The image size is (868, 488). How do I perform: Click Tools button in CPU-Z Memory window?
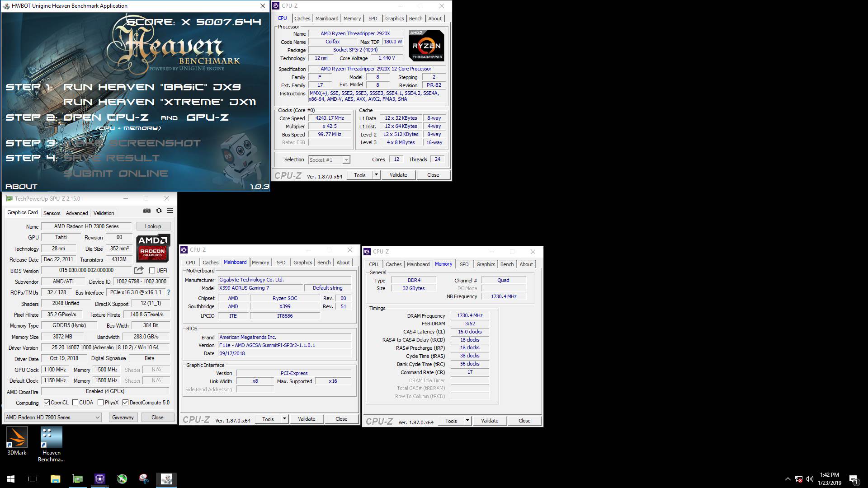(451, 421)
